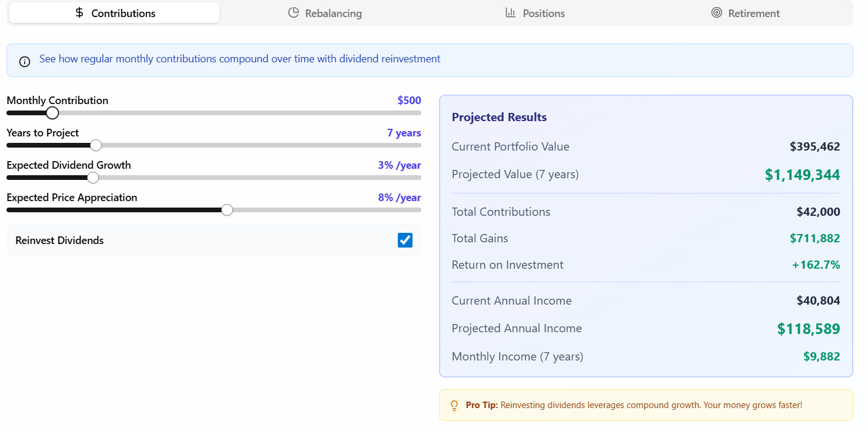Click the Expected Price Appreciation slider handle

227,210
